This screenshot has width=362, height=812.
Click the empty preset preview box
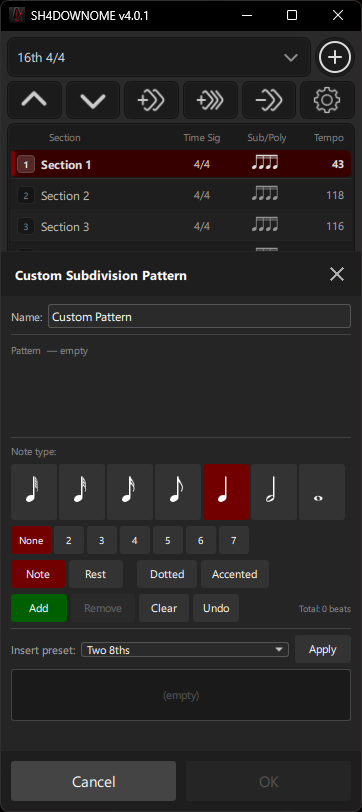pos(181,695)
